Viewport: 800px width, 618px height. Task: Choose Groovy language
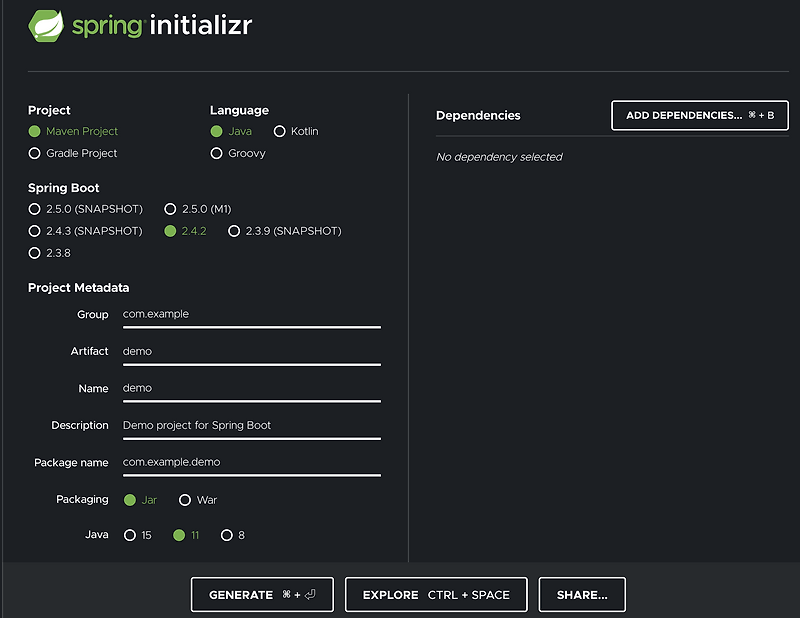point(217,153)
